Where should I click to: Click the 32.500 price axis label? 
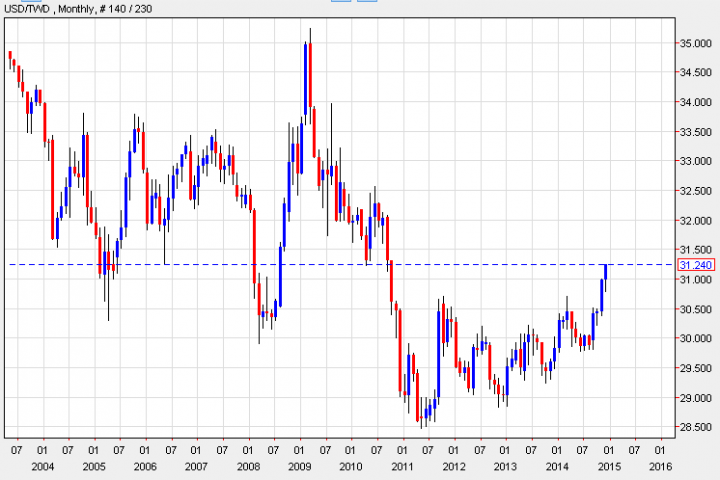(x=695, y=191)
